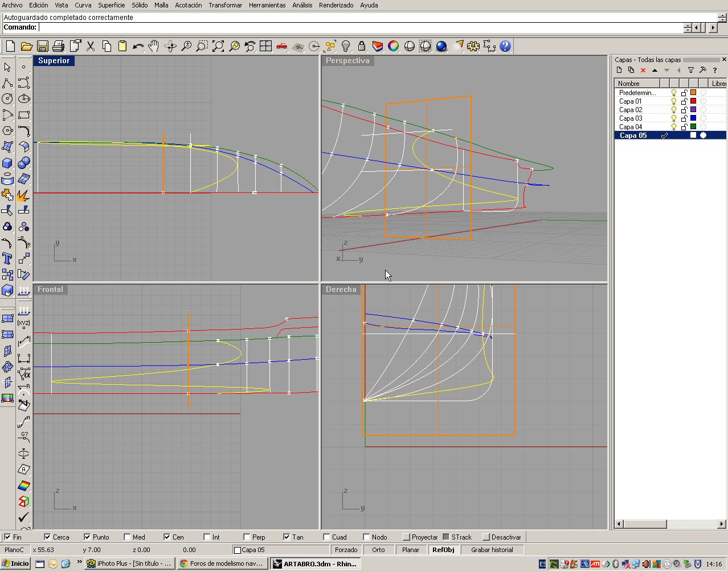Image resolution: width=728 pixels, height=572 pixels.
Task: Click the Zoom extents icon
Action: coord(218,46)
